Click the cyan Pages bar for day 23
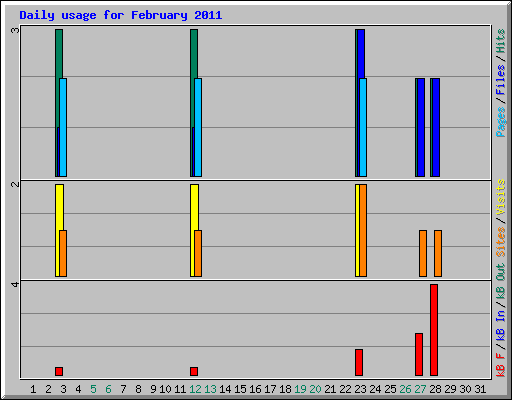 (x=363, y=127)
